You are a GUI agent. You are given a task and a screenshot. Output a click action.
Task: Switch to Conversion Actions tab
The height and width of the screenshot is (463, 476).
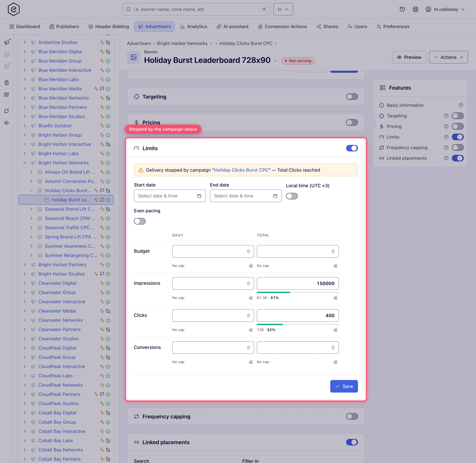pos(282,26)
